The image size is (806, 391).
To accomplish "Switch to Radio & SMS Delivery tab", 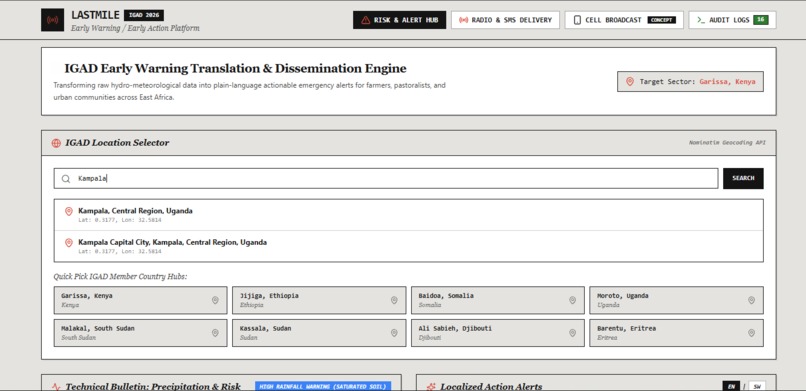I will 505,20.
